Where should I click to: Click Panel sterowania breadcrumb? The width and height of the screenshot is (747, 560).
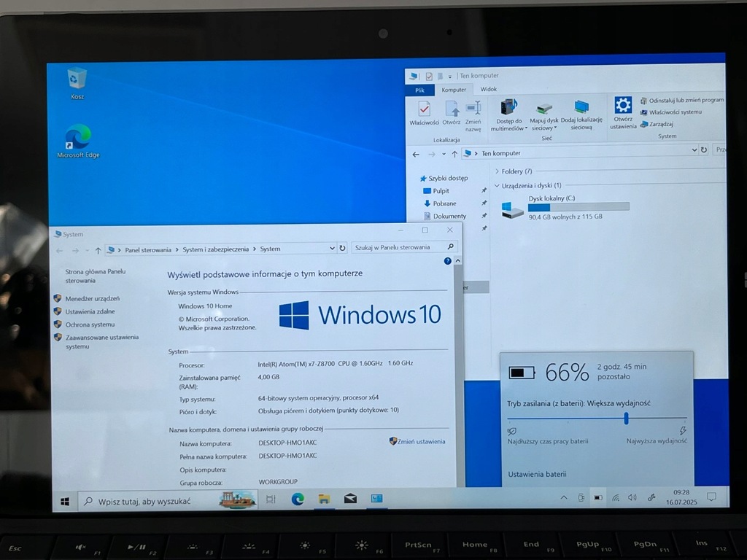147,250
